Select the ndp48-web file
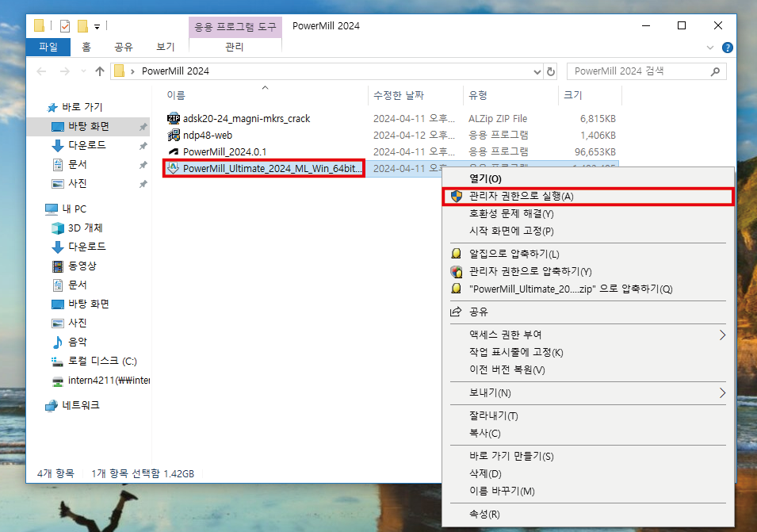Screen dimensions: 757x532 (208, 136)
